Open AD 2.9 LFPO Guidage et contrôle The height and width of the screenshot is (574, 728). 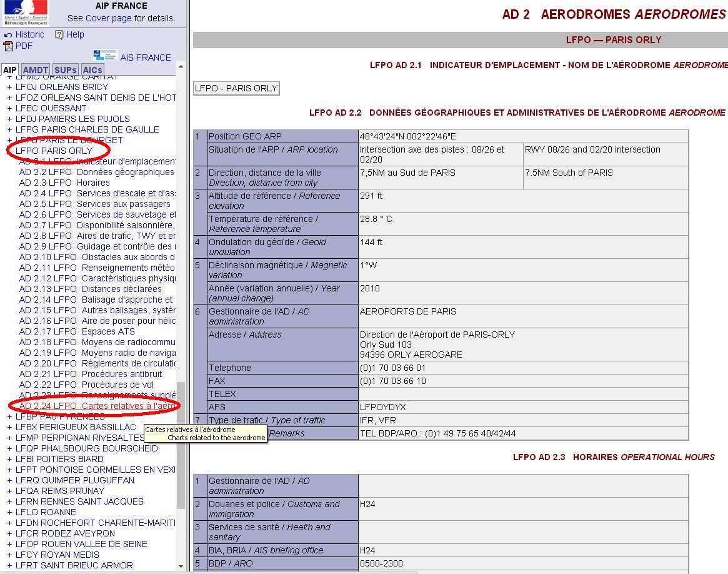pos(97,246)
